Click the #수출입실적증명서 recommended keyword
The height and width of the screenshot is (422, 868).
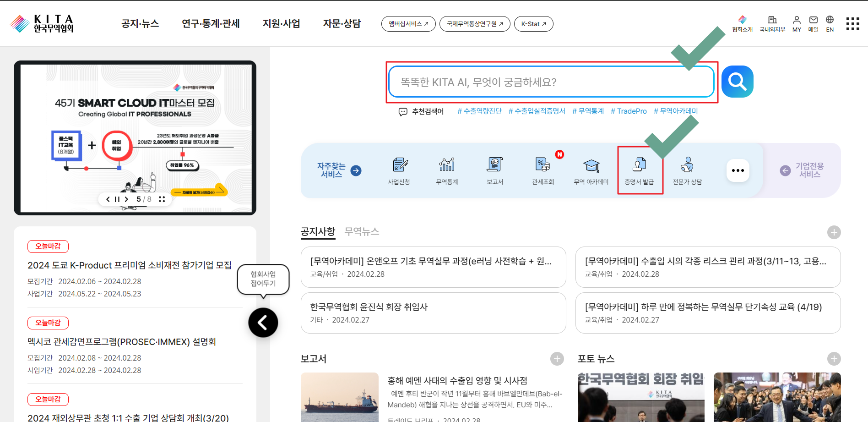click(537, 111)
